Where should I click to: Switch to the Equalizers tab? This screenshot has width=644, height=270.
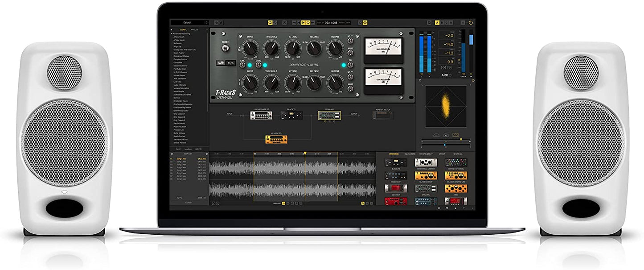[x=410, y=154]
